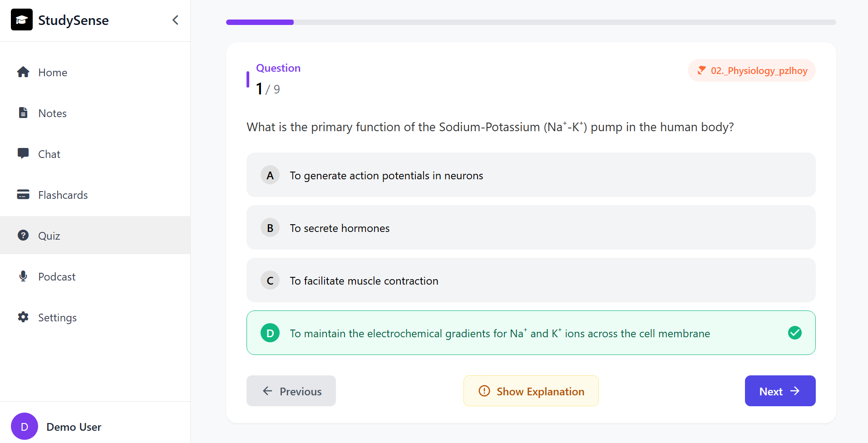The height and width of the screenshot is (443, 868).
Task: Click the Quiz question mark icon
Action: tap(23, 235)
